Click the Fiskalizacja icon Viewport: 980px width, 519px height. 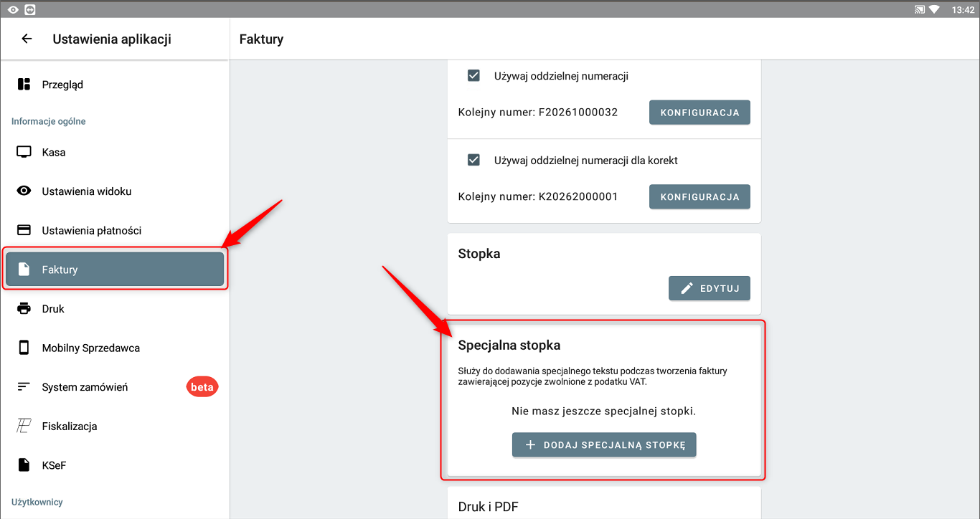[x=24, y=426]
